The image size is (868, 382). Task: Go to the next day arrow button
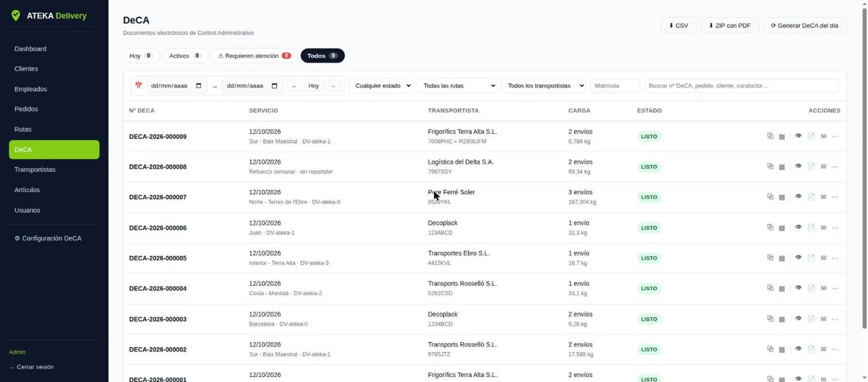[333, 86]
